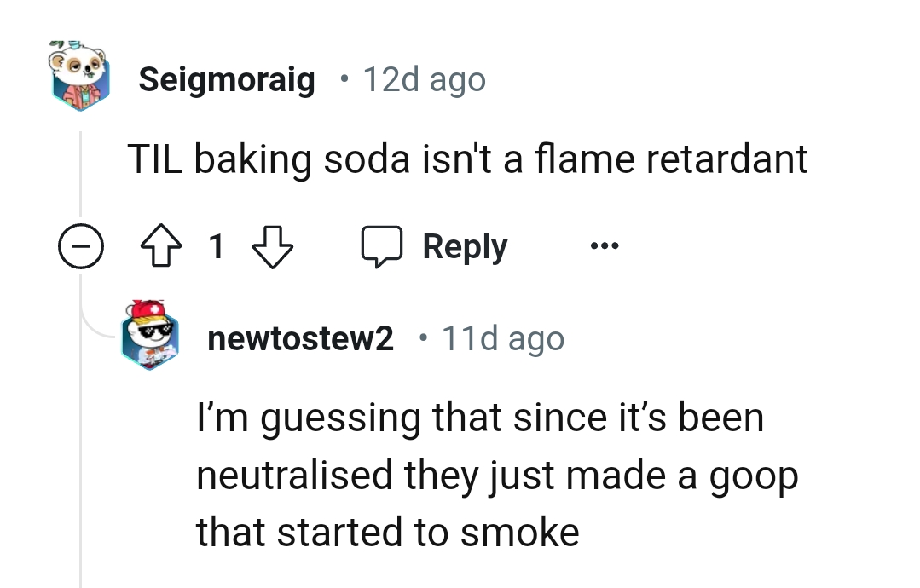Click the 12d ago timestamp

[424, 78]
